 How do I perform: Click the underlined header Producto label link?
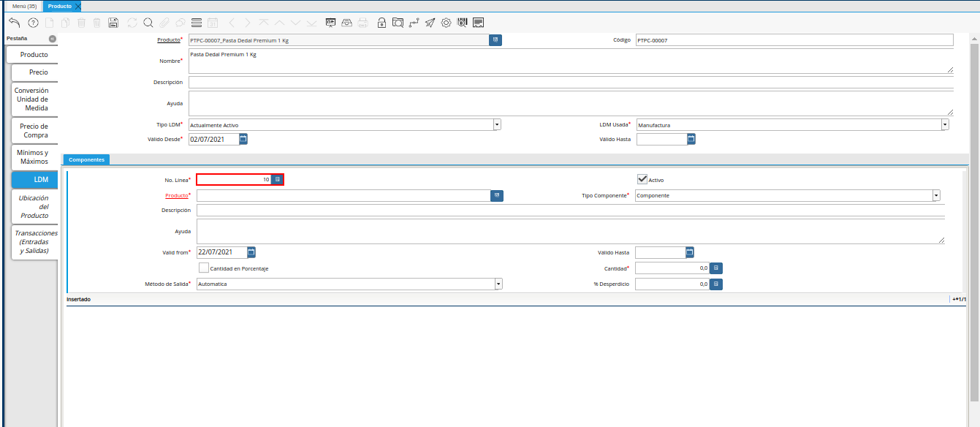click(169, 39)
